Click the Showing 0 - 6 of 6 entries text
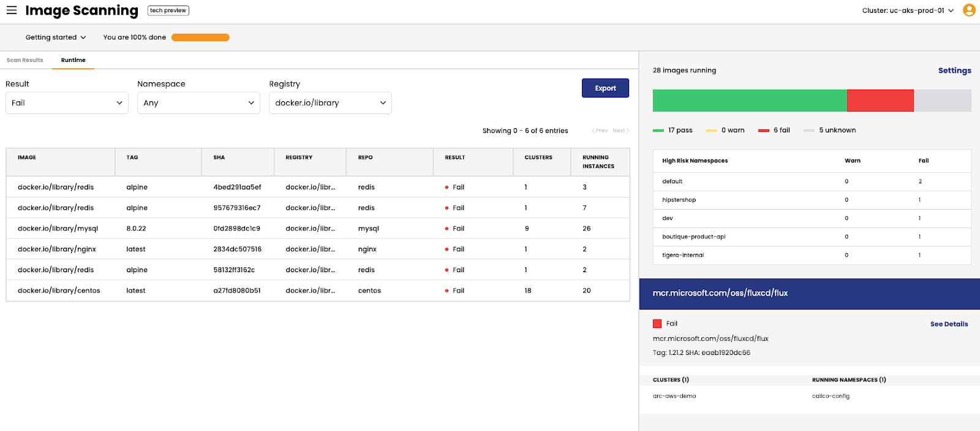 [526, 131]
